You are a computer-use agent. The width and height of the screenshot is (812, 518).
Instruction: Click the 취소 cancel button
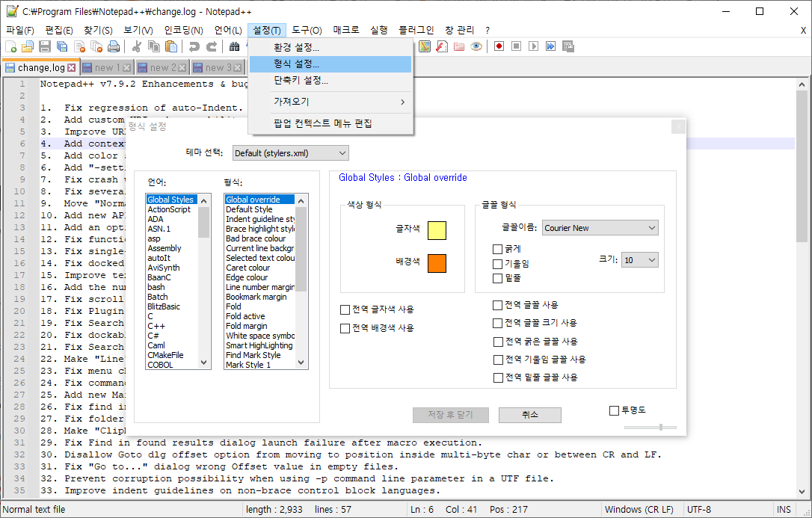tap(530, 415)
